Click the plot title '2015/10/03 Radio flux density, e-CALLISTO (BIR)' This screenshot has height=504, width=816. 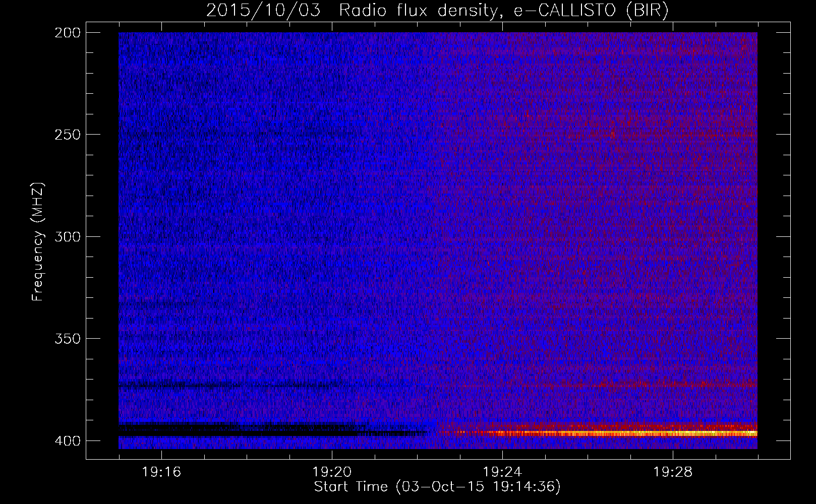tap(437, 10)
